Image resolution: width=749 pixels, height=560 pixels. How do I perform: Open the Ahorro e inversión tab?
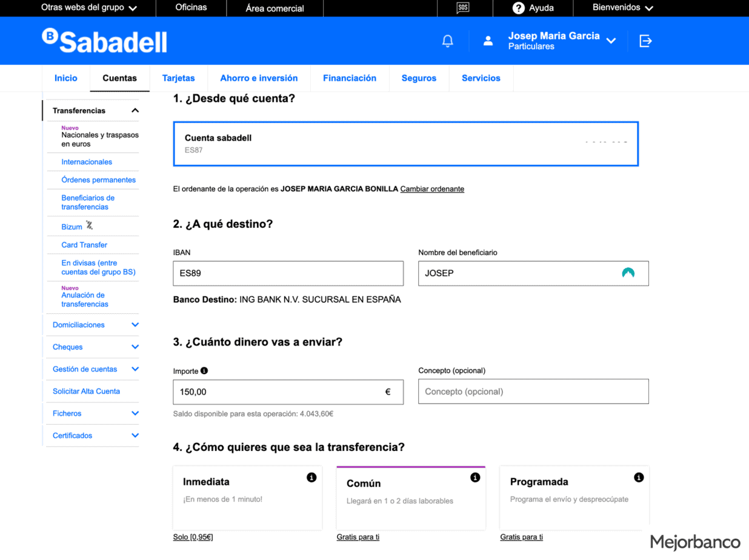(x=259, y=78)
